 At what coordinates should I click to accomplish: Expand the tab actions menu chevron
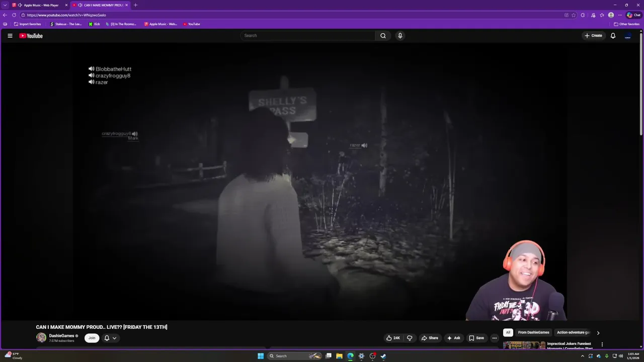5,5
